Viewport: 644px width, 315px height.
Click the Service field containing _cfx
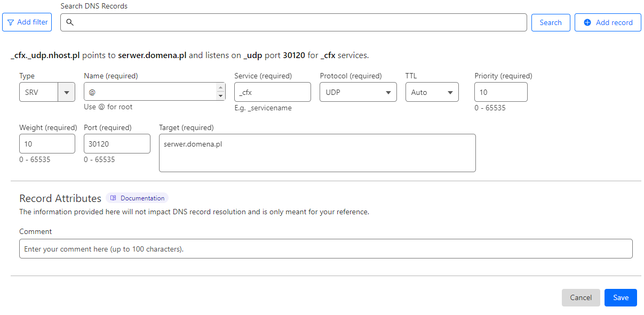coord(272,92)
